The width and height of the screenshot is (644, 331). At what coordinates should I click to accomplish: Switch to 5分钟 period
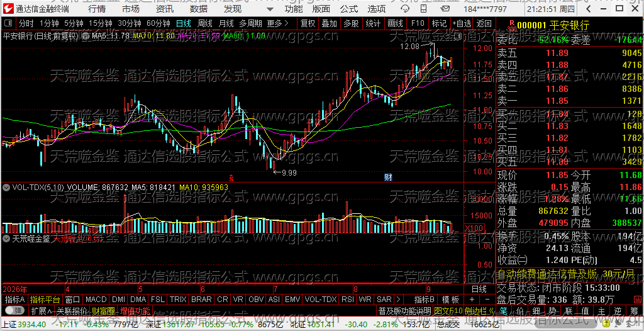(74, 23)
